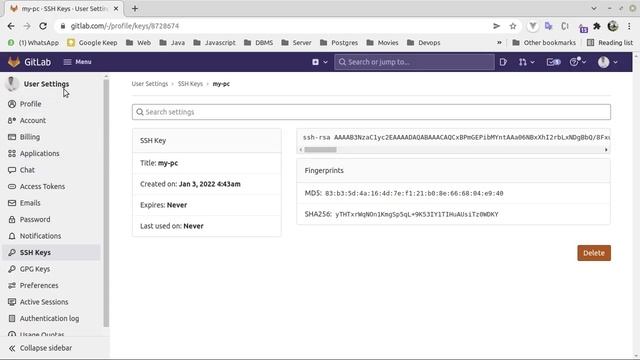Viewport: 640px width, 360px height.
Task: Open Authentication log in sidebar
Action: [x=49, y=318]
